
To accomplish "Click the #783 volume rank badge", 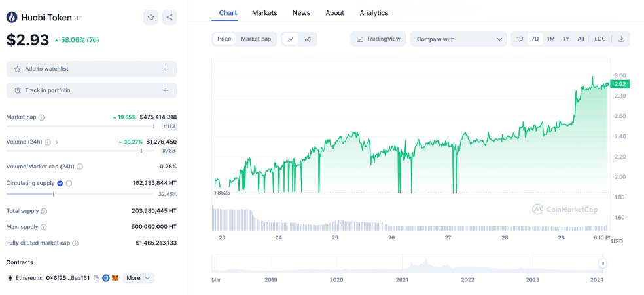I will click(x=168, y=151).
